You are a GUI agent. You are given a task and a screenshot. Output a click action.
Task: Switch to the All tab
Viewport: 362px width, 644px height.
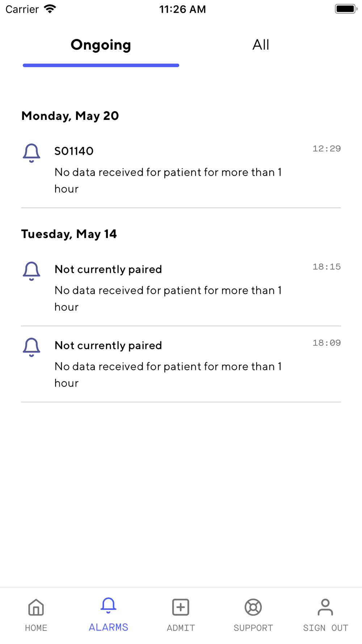click(261, 45)
